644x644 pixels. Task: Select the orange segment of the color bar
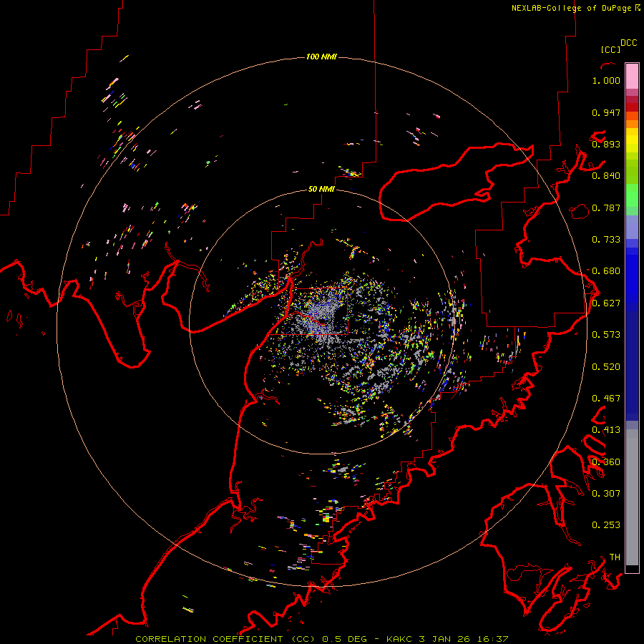pyautogui.click(x=632, y=119)
